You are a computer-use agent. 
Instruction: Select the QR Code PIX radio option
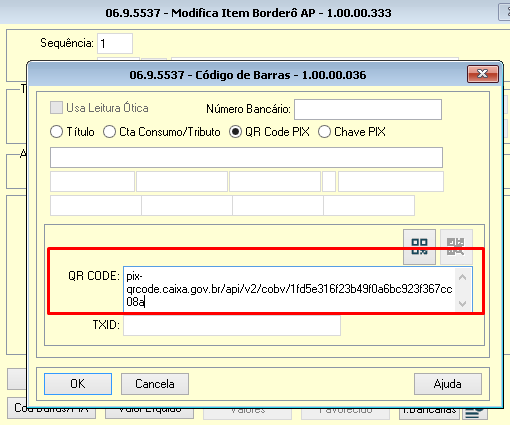[x=235, y=132]
